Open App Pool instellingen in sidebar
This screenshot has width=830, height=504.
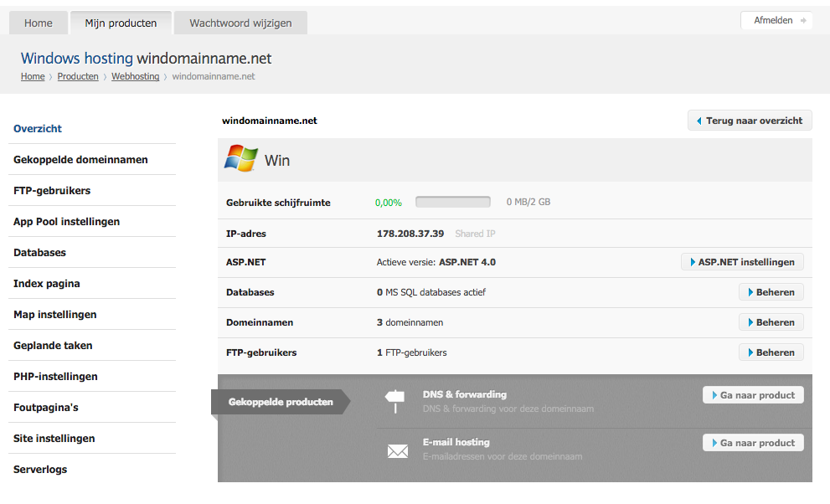point(66,222)
